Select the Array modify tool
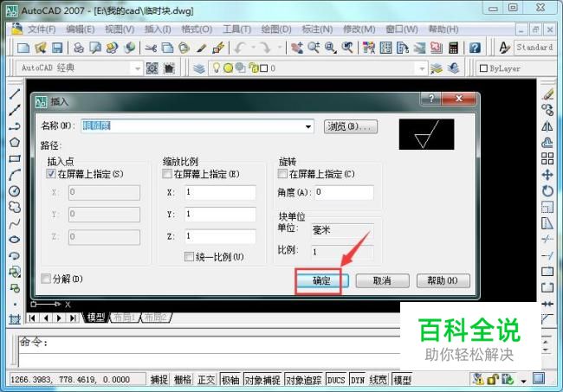 [547, 158]
